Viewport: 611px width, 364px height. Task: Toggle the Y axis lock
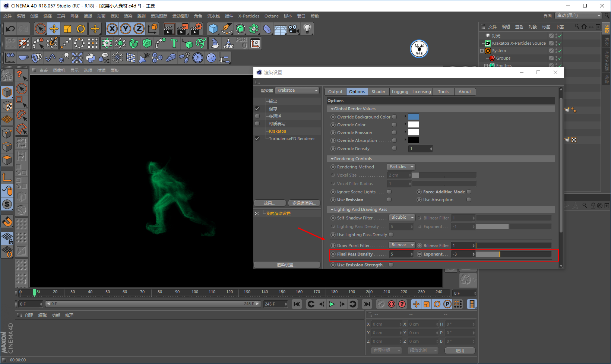[126, 29]
